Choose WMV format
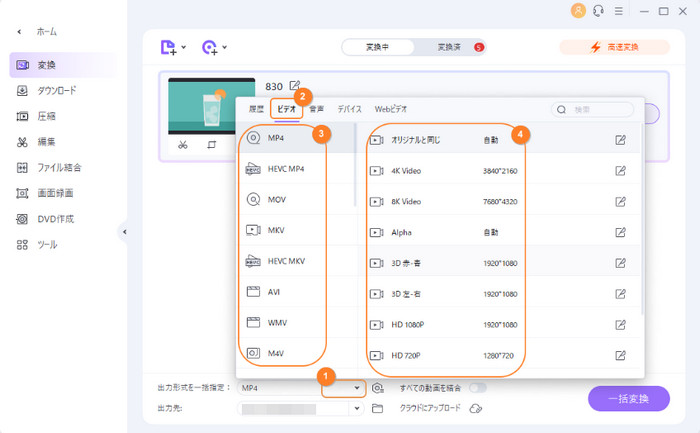Viewport: 700px width, 433px height. coord(296,322)
